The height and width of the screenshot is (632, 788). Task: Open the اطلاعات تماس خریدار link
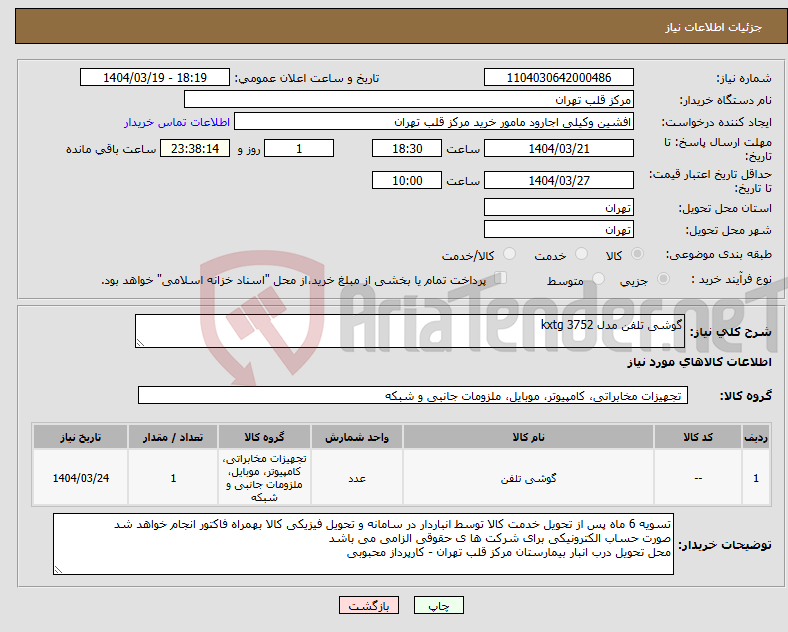177,122
